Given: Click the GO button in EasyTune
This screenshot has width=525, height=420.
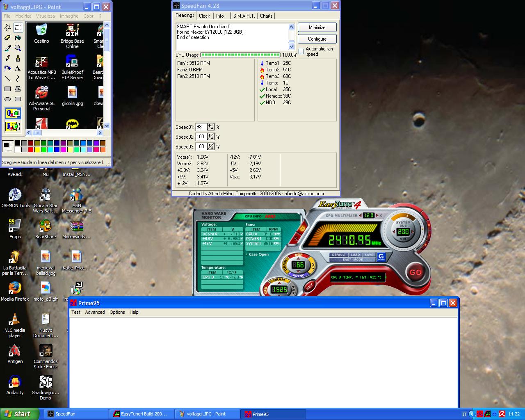Looking at the screenshot, I should (x=415, y=272).
